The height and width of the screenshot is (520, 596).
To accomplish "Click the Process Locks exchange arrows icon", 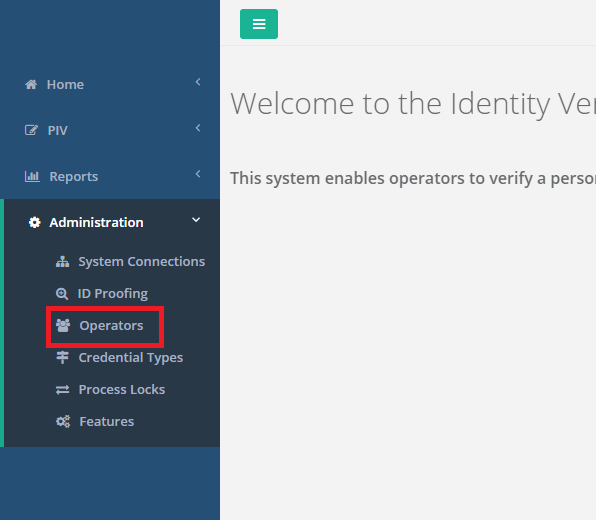I will (62, 390).
